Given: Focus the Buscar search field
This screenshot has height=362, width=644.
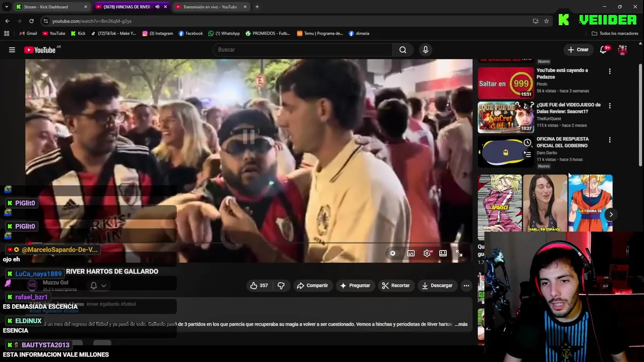Looking at the screenshot, I should 303,50.
